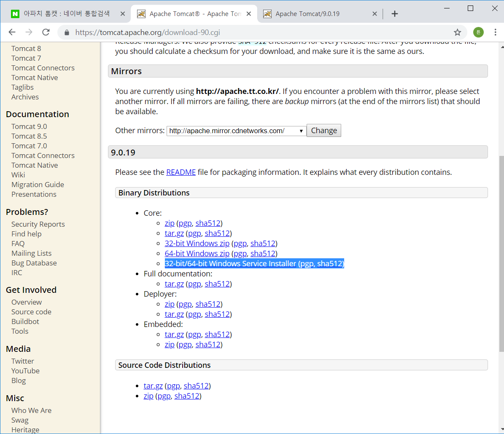
Task: Open the Source code link
Action: click(x=31, y=312)
